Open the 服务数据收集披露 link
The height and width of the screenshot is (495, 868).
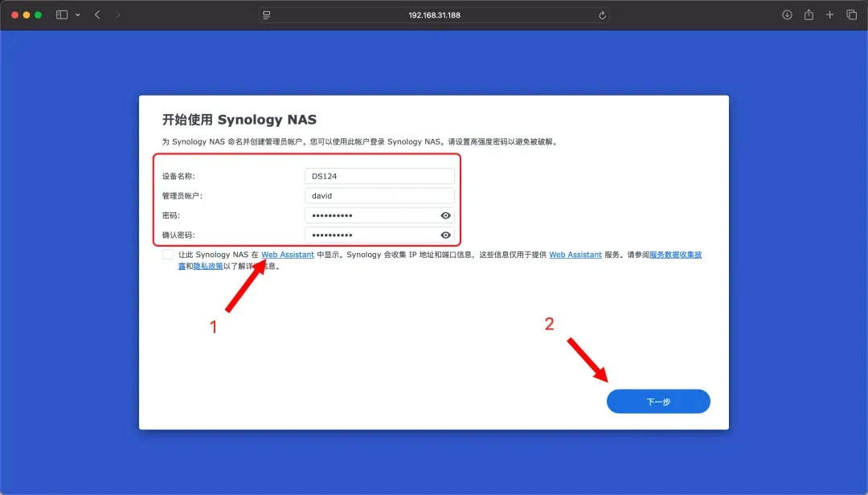coord(675,255)
